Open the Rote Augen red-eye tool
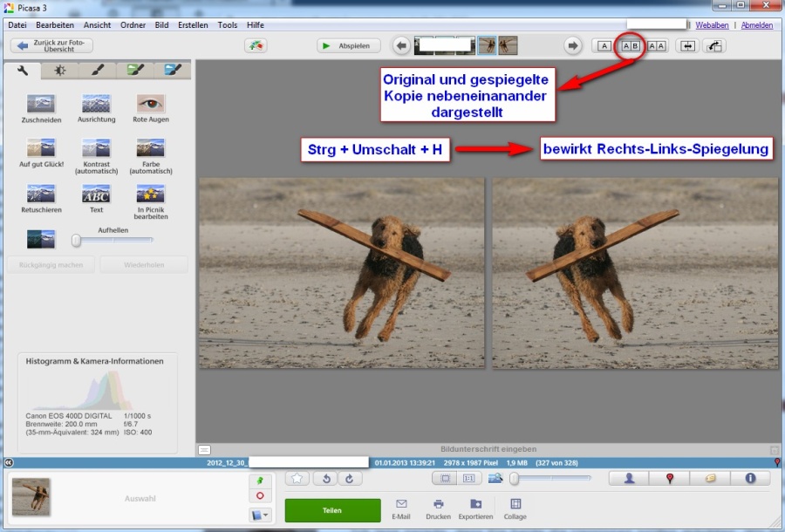This screenshot has height=532, width=785. click(x=151, y=104)
